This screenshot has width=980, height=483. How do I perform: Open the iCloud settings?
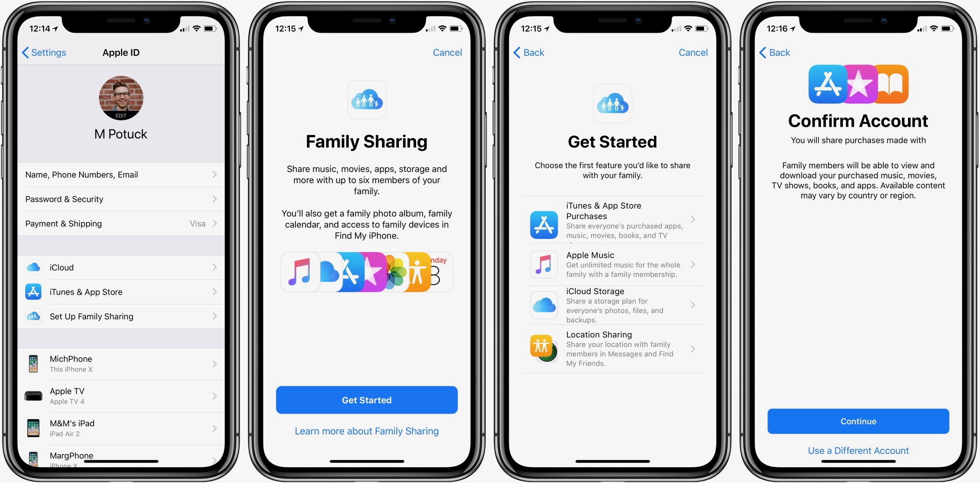tap(122, 267)
